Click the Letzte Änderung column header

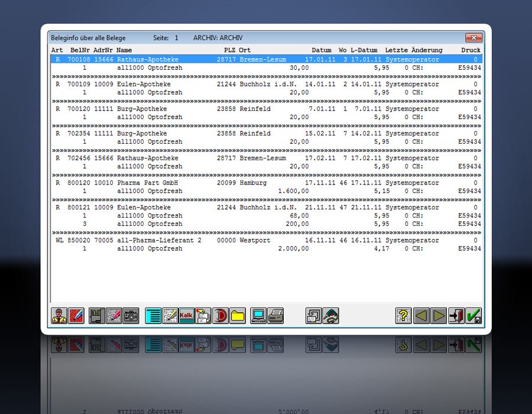(x=414, y=50)
